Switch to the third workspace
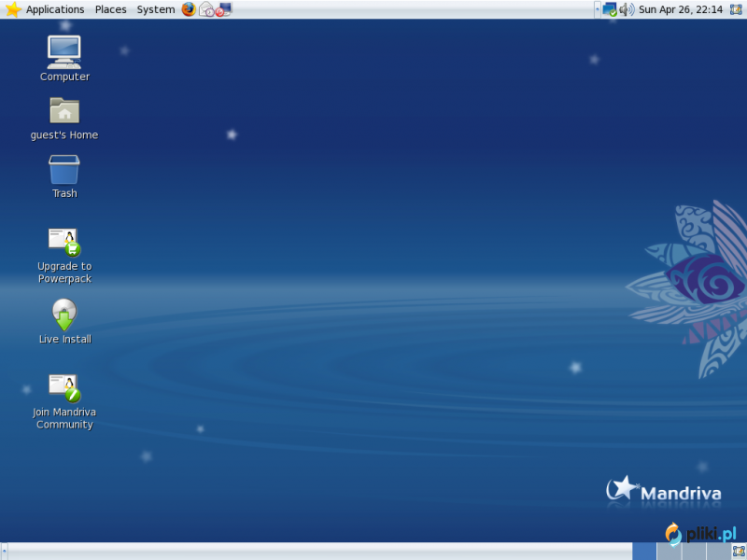 (x=693, y=552)
